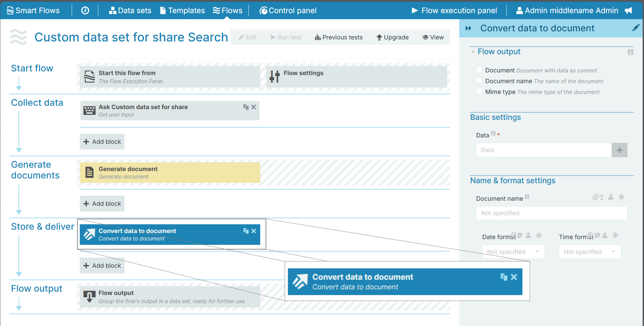Open the Date format dropdown

pos(513,252)
